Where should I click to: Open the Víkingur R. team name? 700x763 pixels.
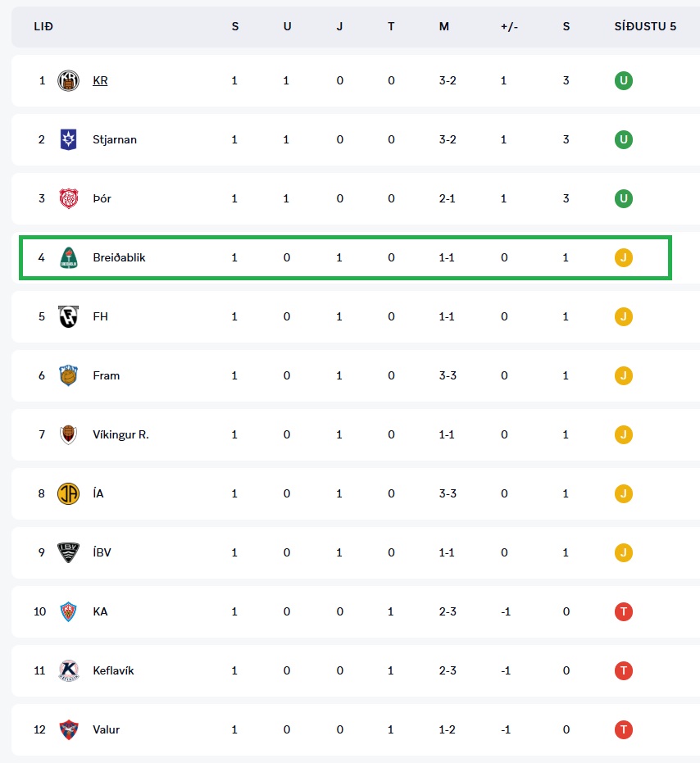(120, 434)
